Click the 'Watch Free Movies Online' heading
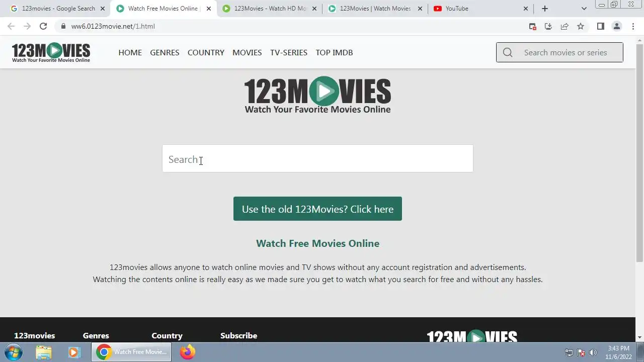Screen dimensions: 644x362 [317, 243]
